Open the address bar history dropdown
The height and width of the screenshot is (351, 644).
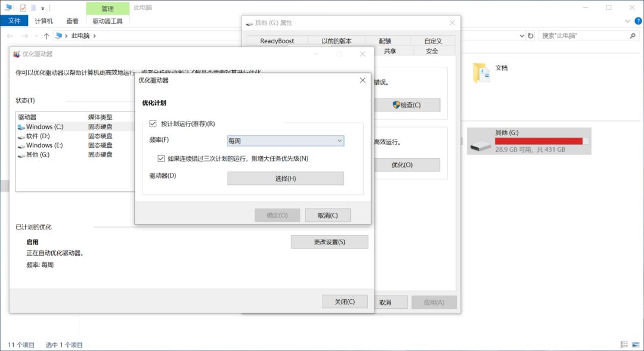(x=522, y=35)
